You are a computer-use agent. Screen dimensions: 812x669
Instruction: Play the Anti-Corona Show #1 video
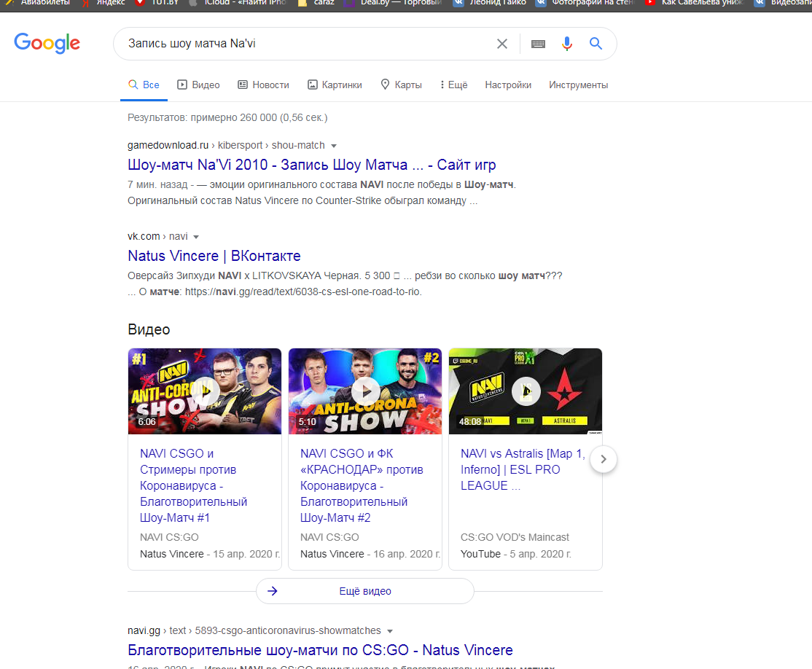[205, 391]
